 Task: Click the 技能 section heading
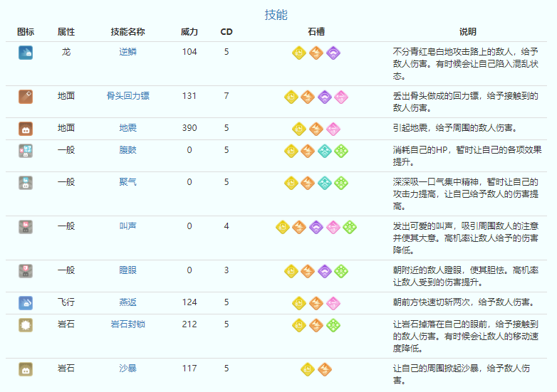(276, 15)
